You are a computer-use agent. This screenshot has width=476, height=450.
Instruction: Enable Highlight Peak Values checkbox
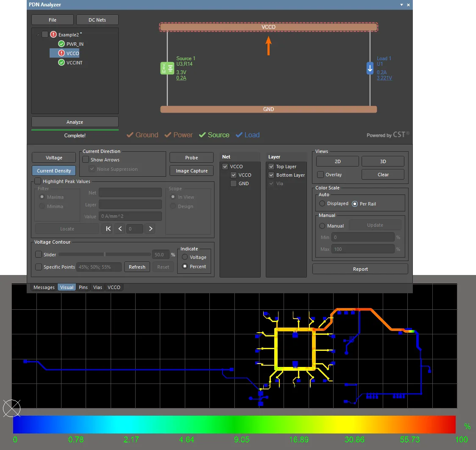(38, 181)
